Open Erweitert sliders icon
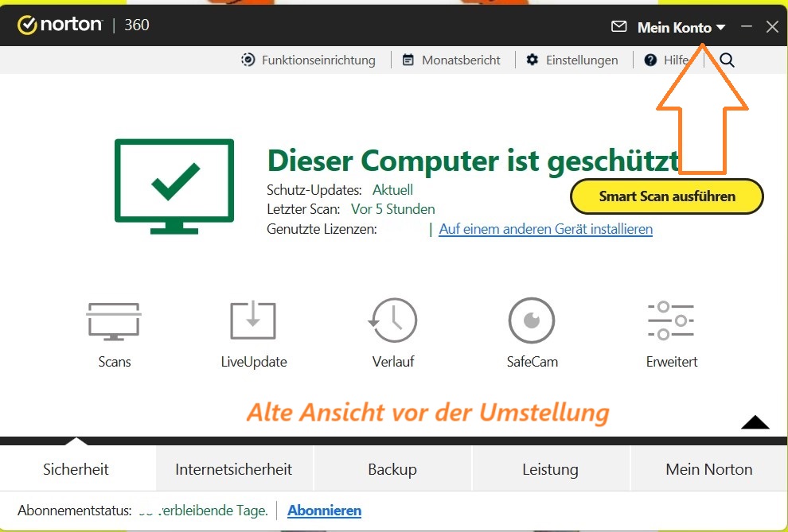Screen dimensions: 788x532 click(x=671, y=320)
